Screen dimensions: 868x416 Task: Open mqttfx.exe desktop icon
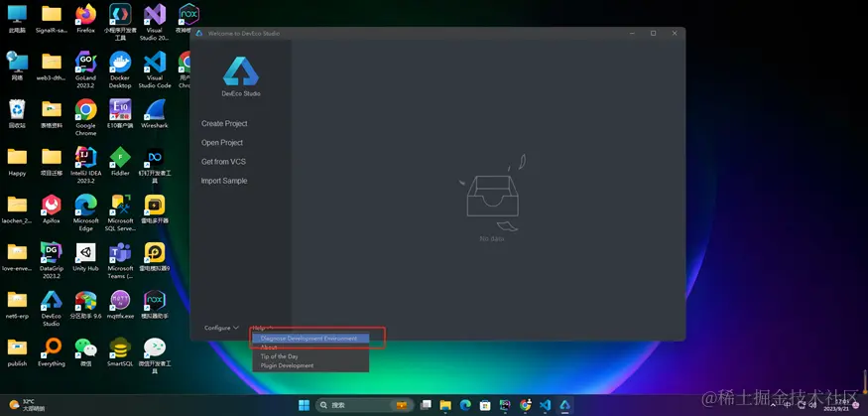point(120,305)
